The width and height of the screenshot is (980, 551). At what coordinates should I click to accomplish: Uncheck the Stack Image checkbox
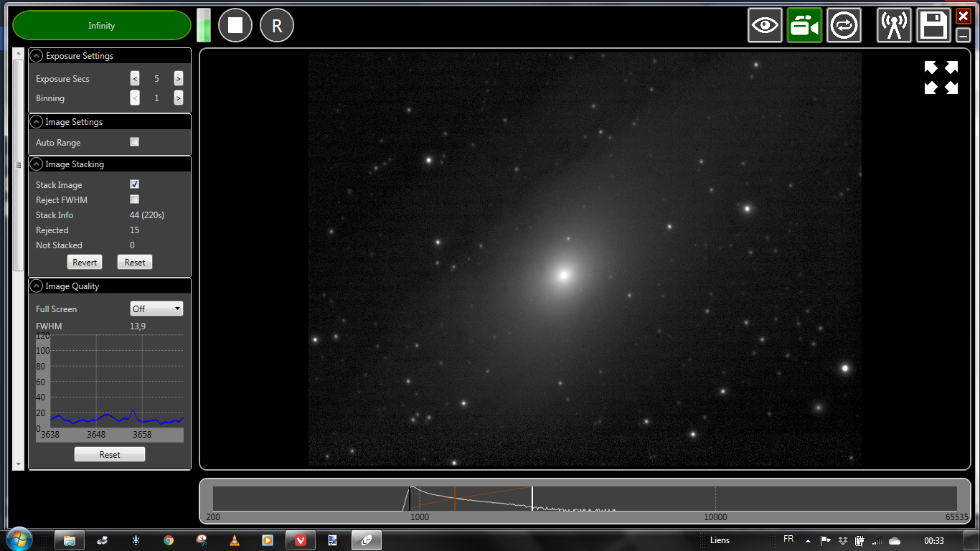(134, 184)
